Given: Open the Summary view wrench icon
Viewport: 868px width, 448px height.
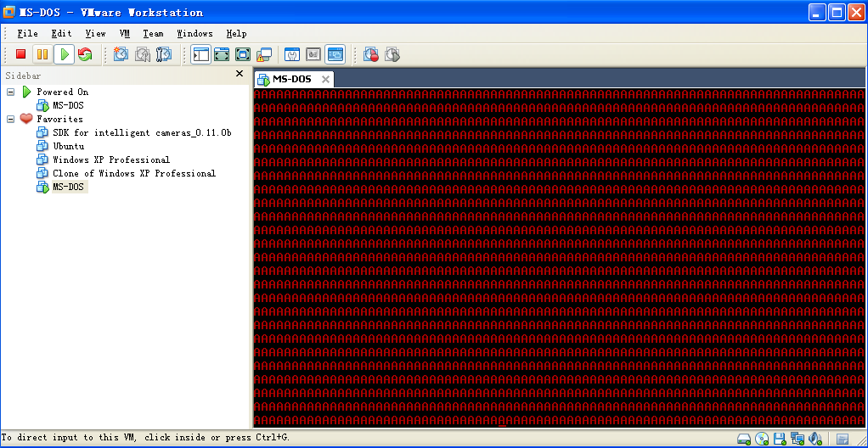Looking at the screenshot, I should click(291, 54).
